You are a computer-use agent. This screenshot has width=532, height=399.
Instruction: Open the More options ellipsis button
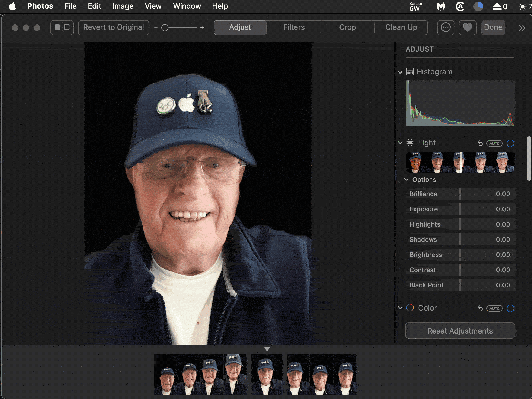446,27
